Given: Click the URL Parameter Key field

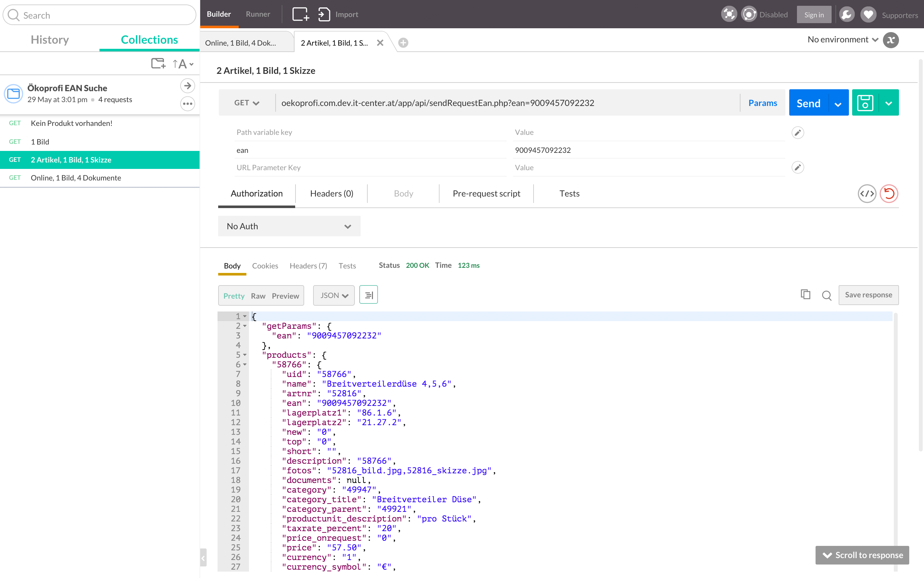Looking at the screenshot, I should point(370,167).
